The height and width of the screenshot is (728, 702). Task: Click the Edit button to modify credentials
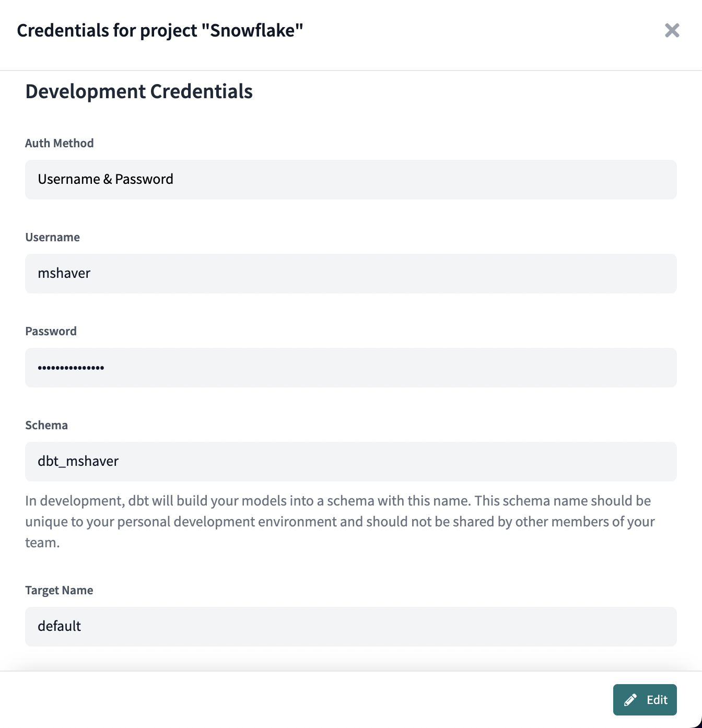[645, 699]
